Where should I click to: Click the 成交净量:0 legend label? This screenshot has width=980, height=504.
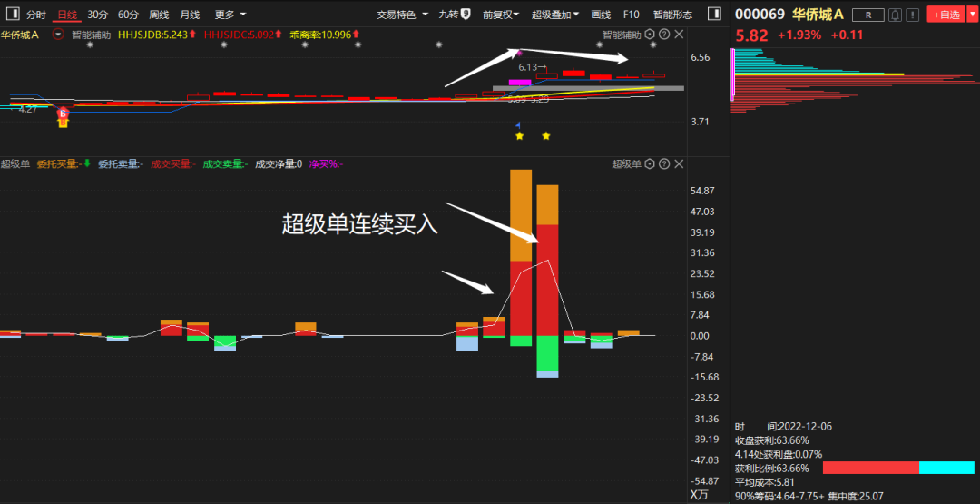[279, 163]
